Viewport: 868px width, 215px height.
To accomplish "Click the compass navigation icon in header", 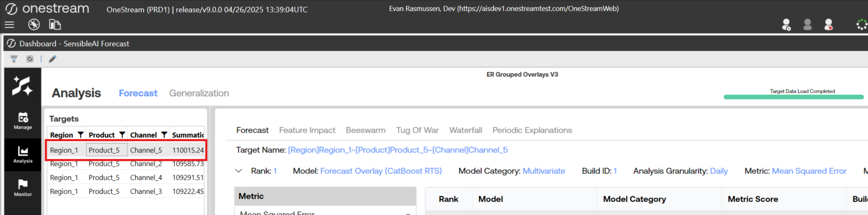I will point(34,25).
